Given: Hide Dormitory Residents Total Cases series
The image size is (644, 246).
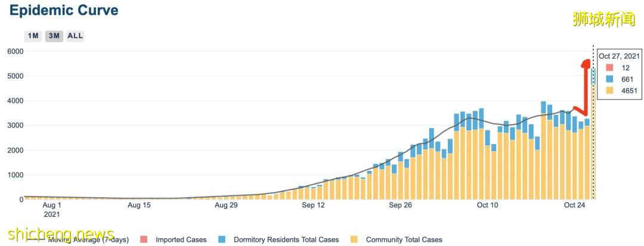Looking at the screenshot, I should pos(286,239).
